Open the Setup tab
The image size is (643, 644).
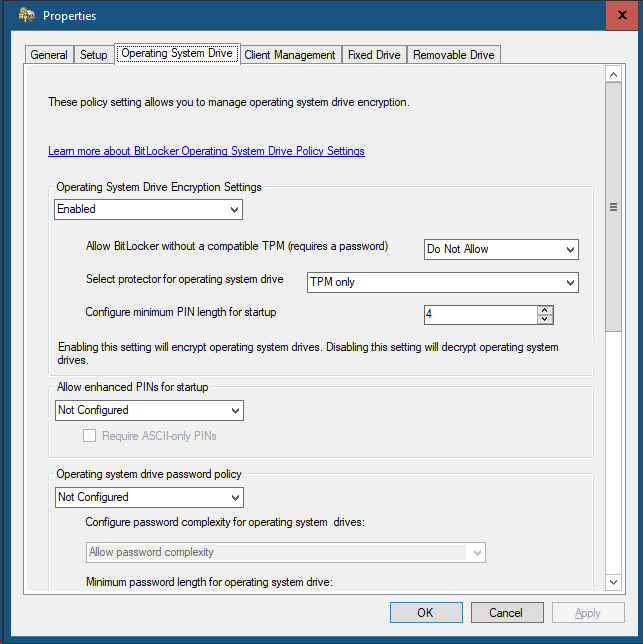click(94, 55)
